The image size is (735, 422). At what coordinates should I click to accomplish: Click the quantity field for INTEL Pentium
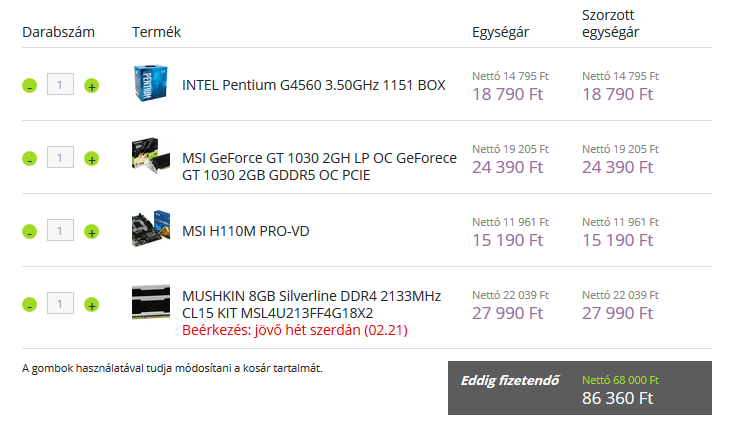pyautogui.click(x=60, y=84)
